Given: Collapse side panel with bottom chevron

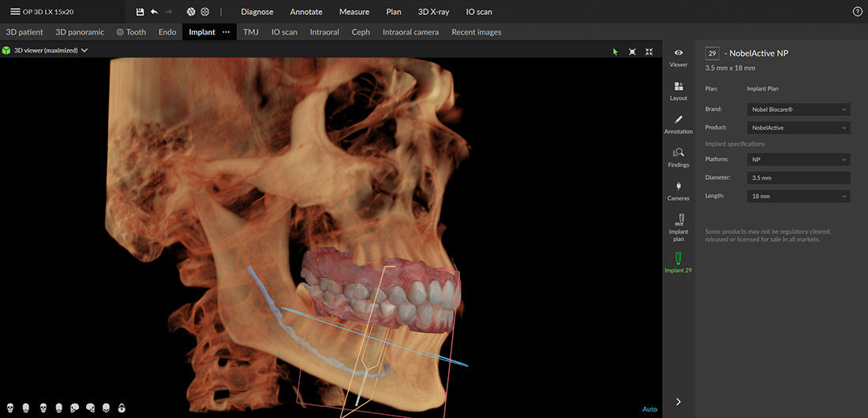Looking at the screenshot, I should pos(679,402).
